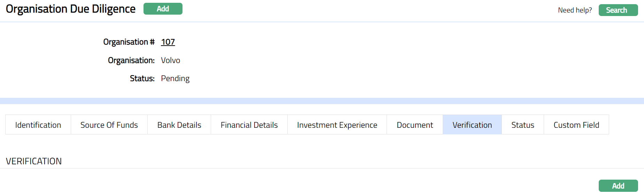Open the Need help? link

tap(575, 10)
